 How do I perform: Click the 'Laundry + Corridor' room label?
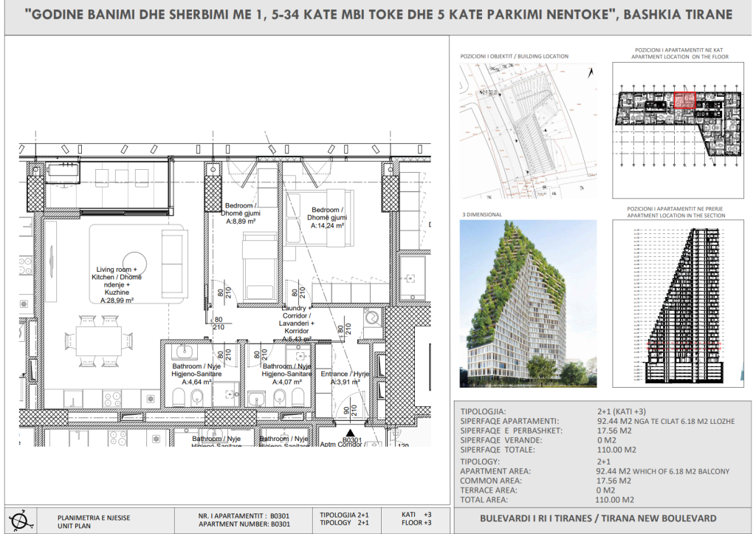(296, 324)
